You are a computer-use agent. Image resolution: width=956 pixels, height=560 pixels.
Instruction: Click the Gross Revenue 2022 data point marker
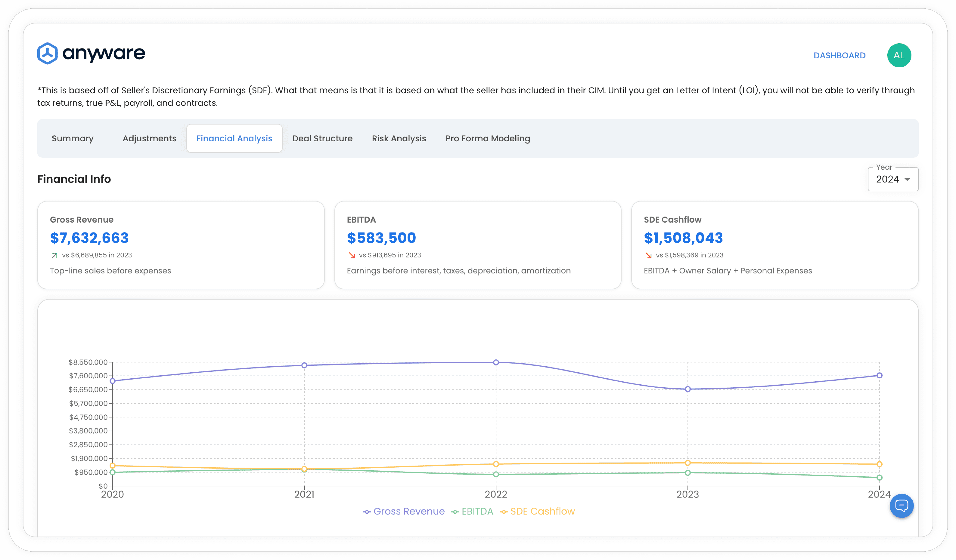496,363
